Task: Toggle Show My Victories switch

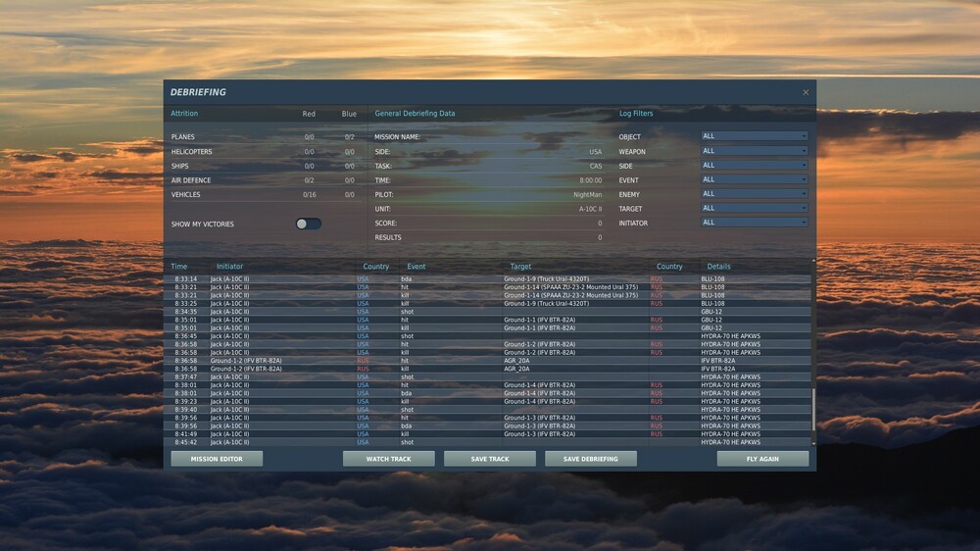Action: coord(308,224)
